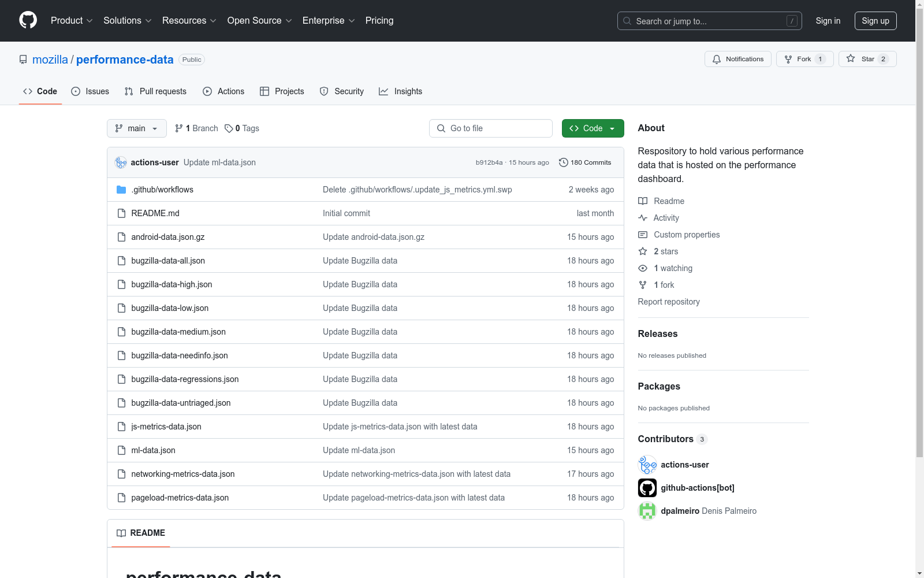The height and width of the screenshot is (578, 924).
Task: Switch to the Issues tab
Action: [90, 91]
